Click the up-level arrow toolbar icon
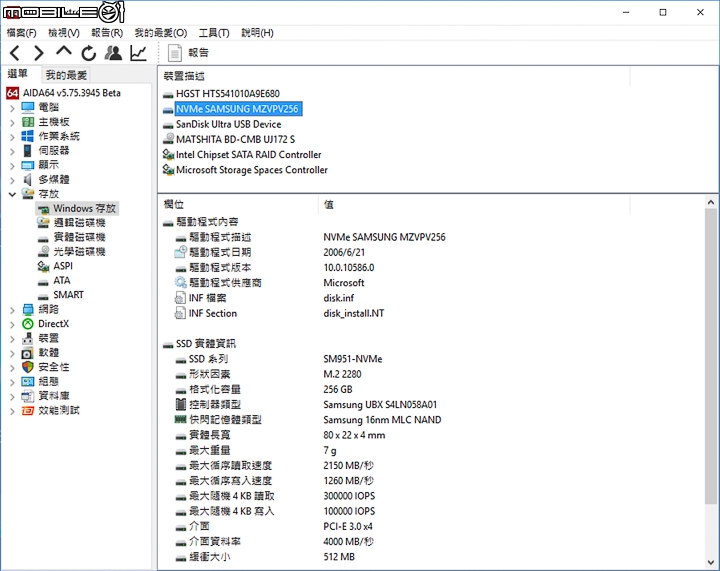This screenshot has width=720, height=571. click(x=64, y=51)
